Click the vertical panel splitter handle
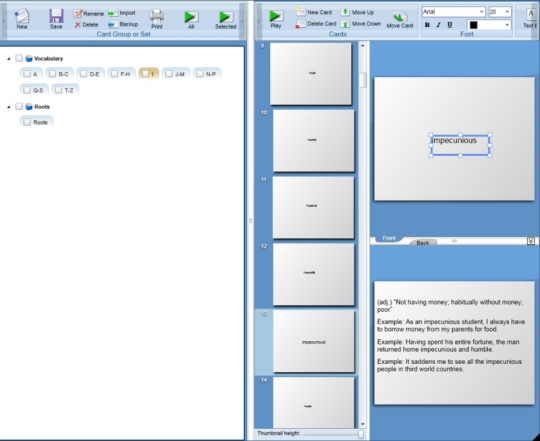Viewport: 540px width, 441px height. [x=250, y=221]
